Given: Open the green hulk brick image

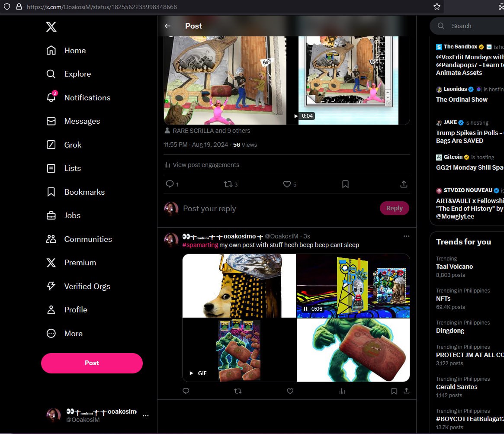Looking at the screenshot, I should (x=353, y=350).
